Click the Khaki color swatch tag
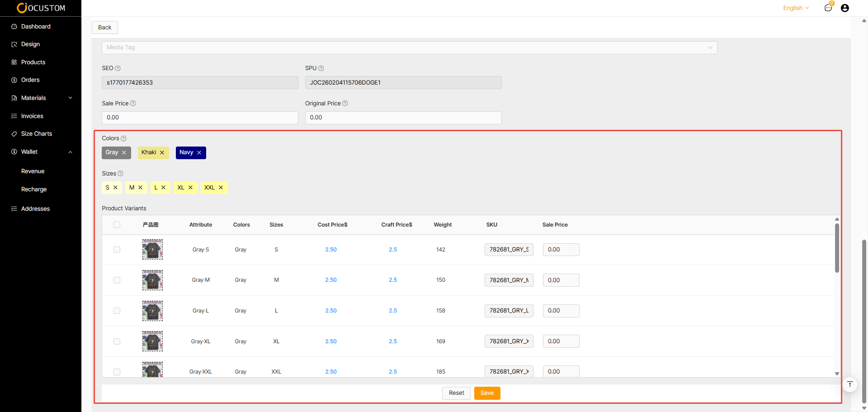 (x=149, y=153)
